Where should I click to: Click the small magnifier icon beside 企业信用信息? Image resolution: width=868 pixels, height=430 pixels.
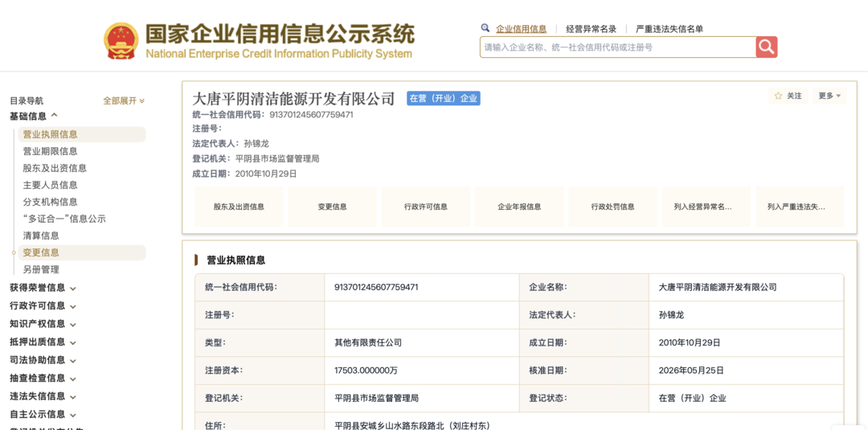(x=485, y=27)
